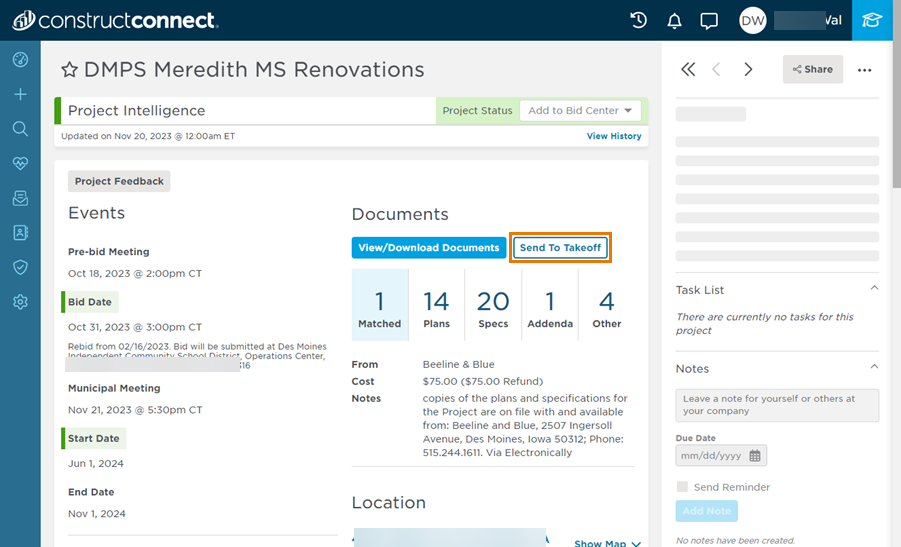This screenshot has width=901, height=547.
Task: Click the Oct 31, 2023 @ 3:00pm CT date
Action: [135, 327]
